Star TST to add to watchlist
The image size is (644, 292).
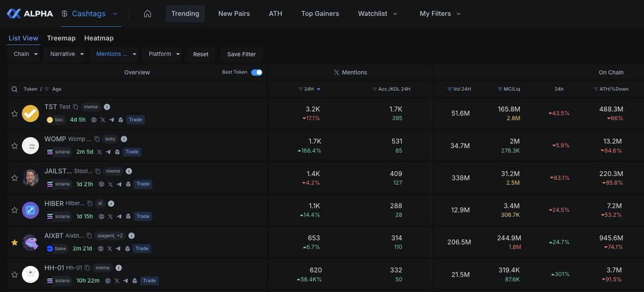(x=14, y=114)
